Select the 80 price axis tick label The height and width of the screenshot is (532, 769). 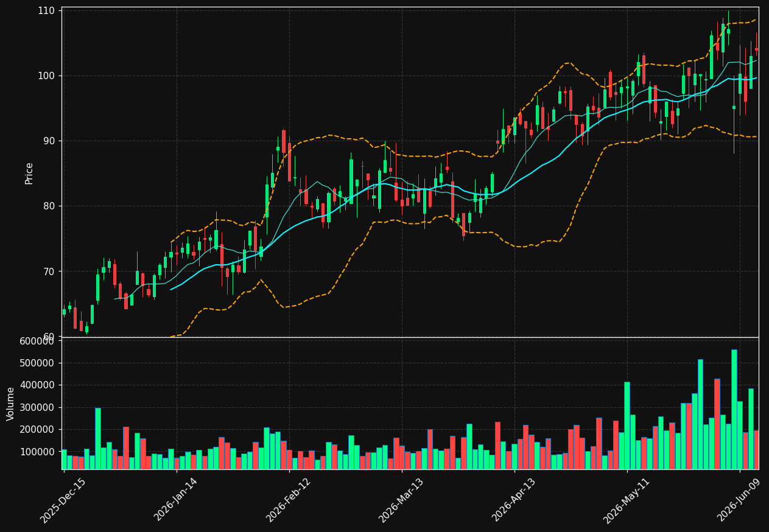(x=50, y=206)
